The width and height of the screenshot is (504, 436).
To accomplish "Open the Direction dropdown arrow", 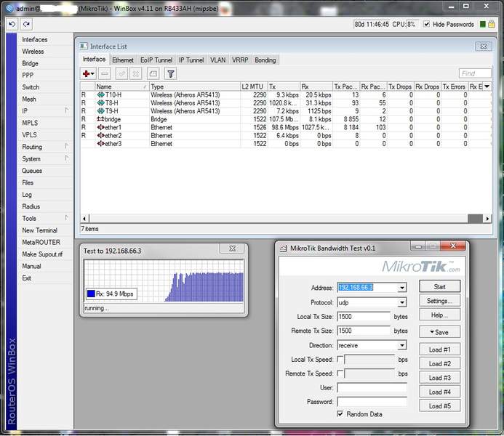I will [401, 345].
